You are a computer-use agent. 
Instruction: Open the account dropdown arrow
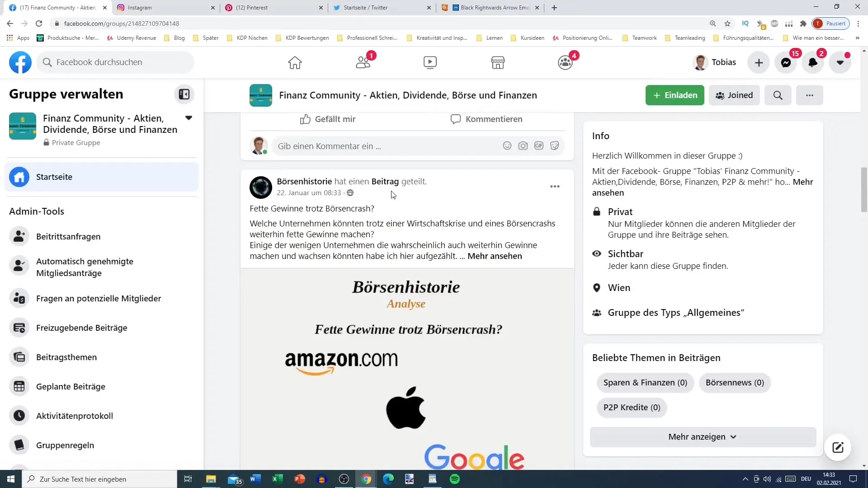click(840, 62)
